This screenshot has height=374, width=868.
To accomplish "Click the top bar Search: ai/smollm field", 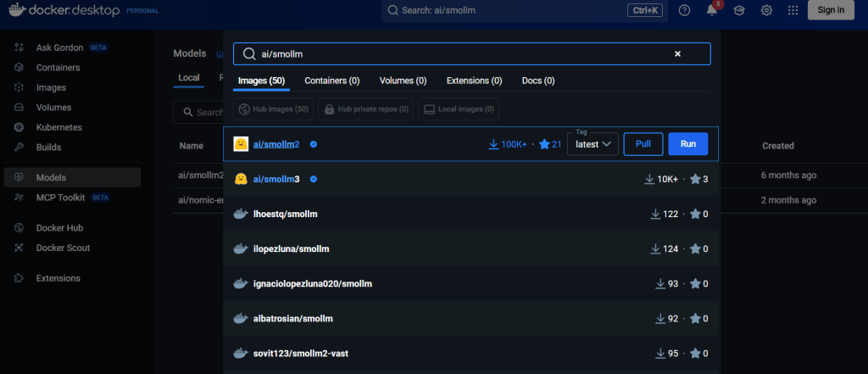I will 524,10.
